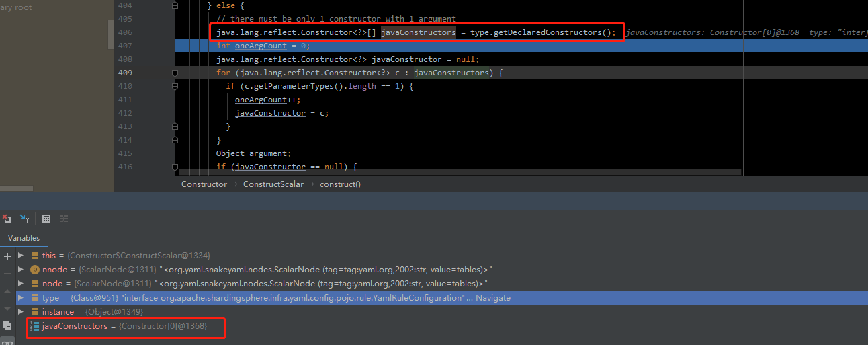Click the duplicate watch copy icon
This screenshot has width=868, height=345.
click(x=7, y=325)
